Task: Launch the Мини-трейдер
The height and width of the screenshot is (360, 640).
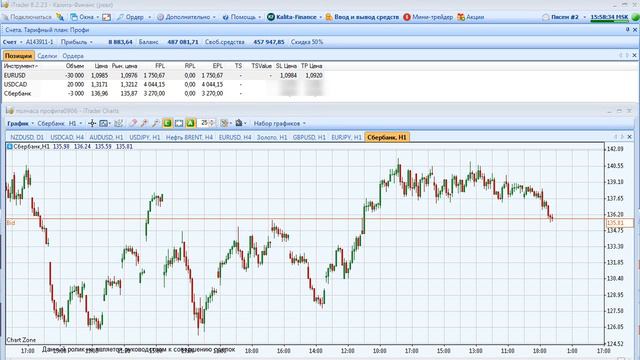Action: click(428, 17)
